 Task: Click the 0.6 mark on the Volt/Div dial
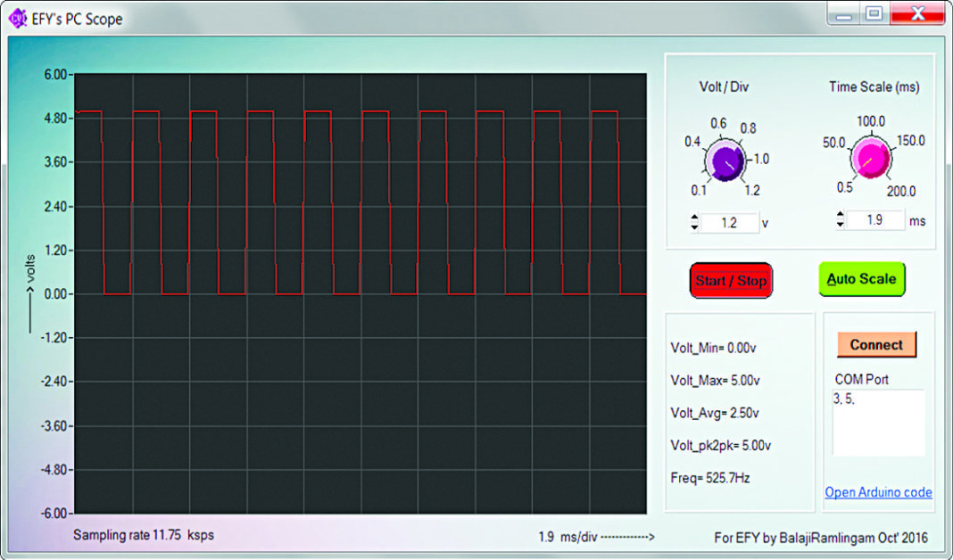click(x=719, y=123)
